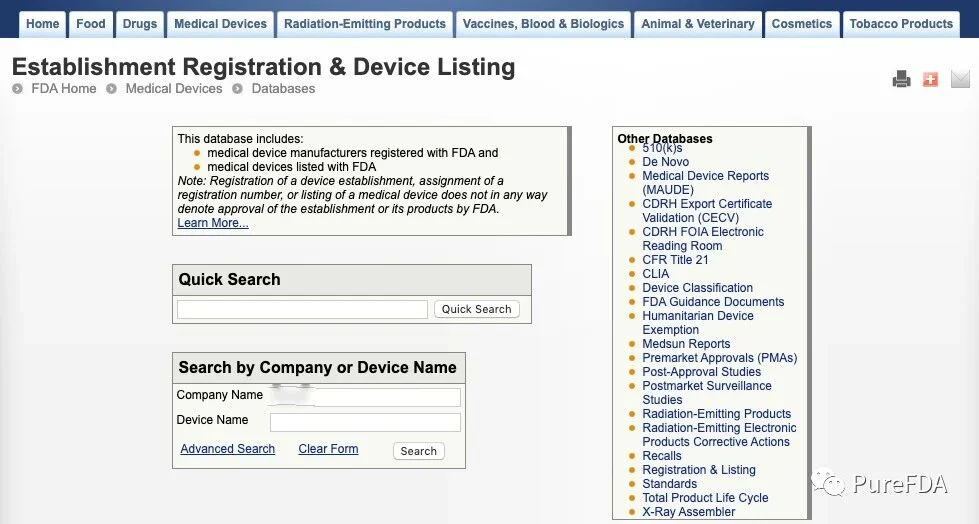Viewport: 979px width, 524px height.
Task: Open Animal & Veterinary tab
Action: pos(698,24)
